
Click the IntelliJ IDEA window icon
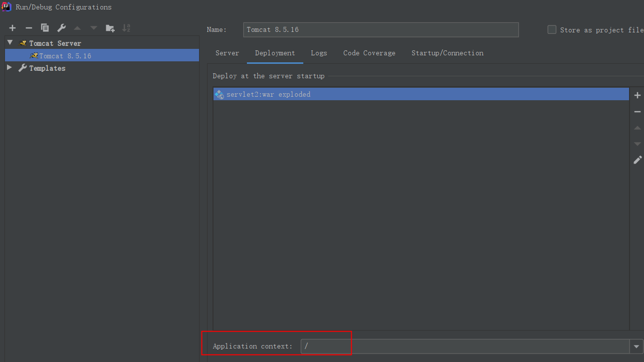tap(6, 6)
